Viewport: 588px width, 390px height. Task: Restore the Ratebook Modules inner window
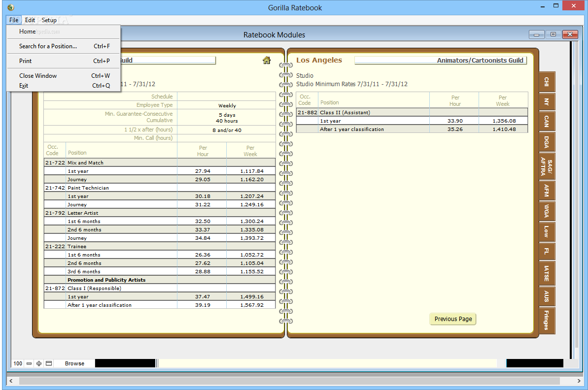coord(553,34)
